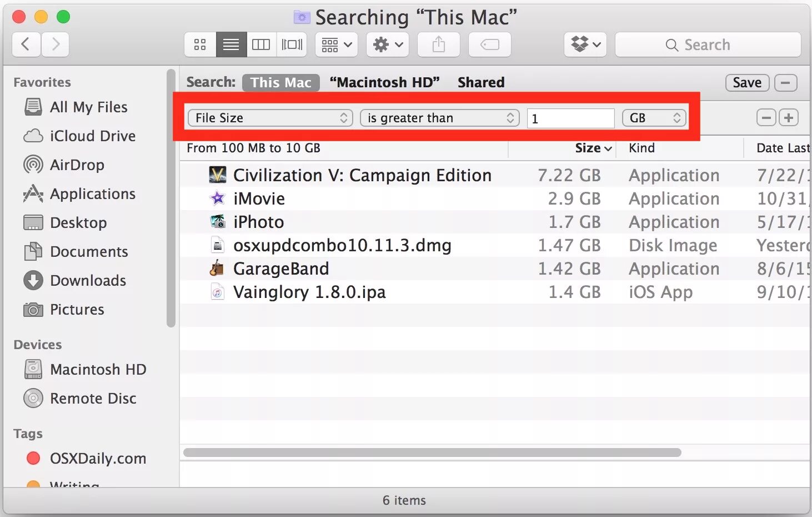This screenshot has height=517, width=812.
Task: Select This Mac search scope
Action: point(281,82)
